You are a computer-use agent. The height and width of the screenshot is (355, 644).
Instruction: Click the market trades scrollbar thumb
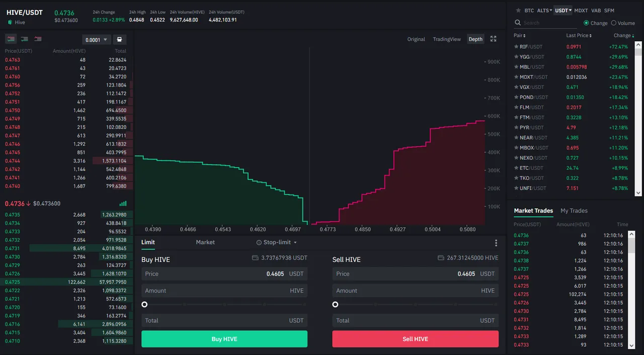[x=632, y=245]
